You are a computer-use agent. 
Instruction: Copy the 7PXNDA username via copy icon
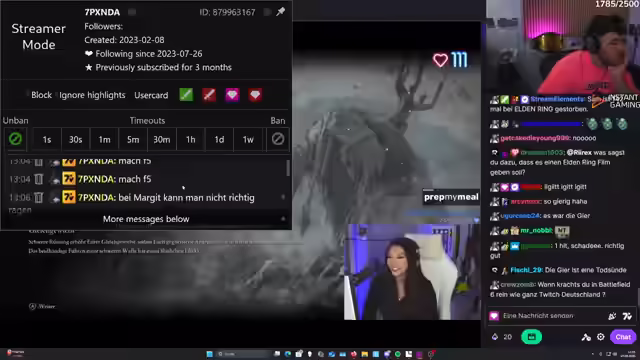click(x=132, y=12)
